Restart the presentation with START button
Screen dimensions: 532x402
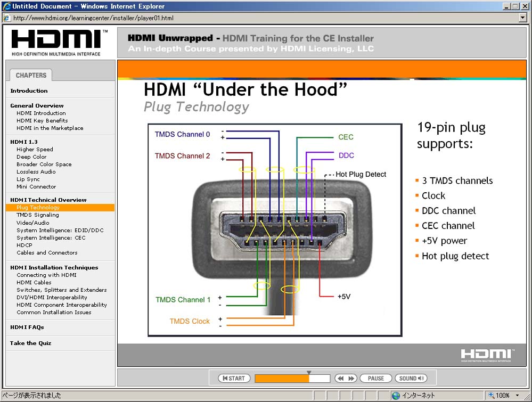tap(234, 378)
